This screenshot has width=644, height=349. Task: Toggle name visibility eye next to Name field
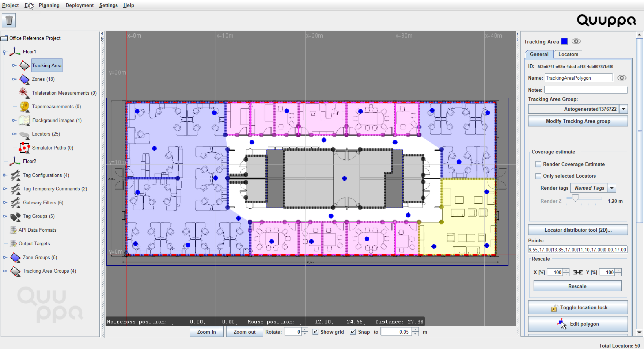[622, 78]
